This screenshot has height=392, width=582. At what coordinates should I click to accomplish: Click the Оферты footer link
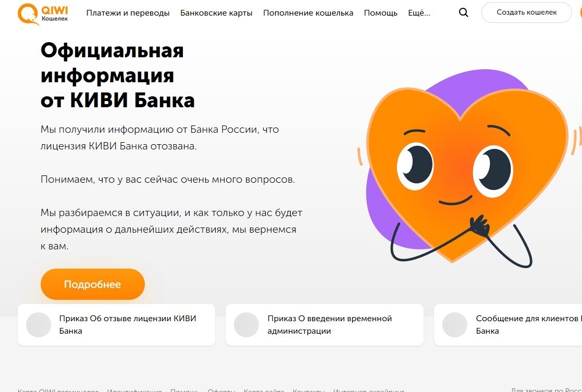pyautogui.click(x=221, y=390)
